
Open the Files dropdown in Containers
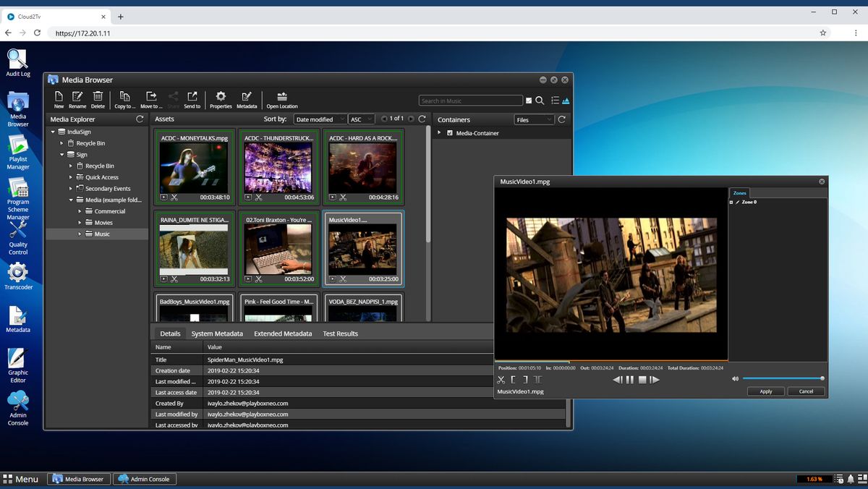533,119
